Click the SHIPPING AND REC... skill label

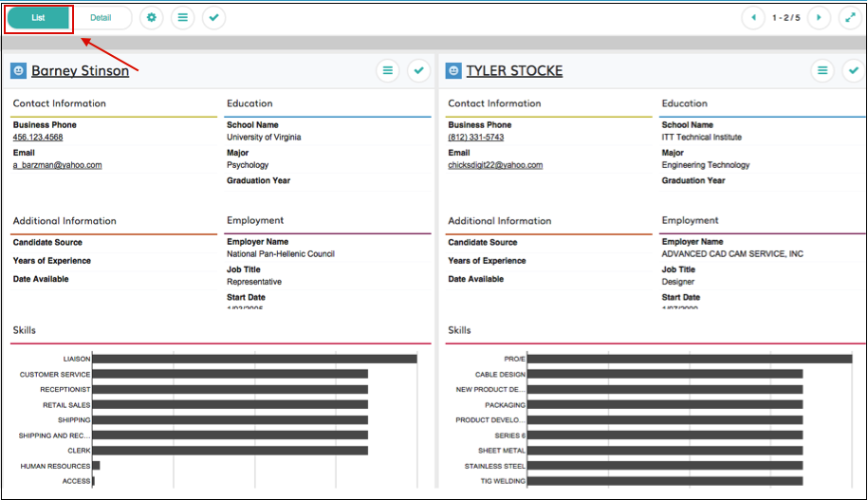[x=54, y=435]
